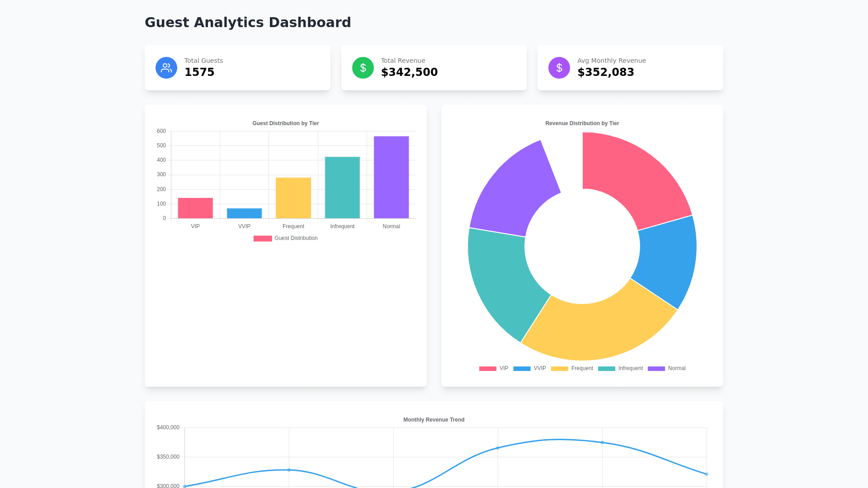Image resolution: width=868 pixels, height=488 pixels.
Task: Click the second data point on the revenue trend line
Action: 289,470
